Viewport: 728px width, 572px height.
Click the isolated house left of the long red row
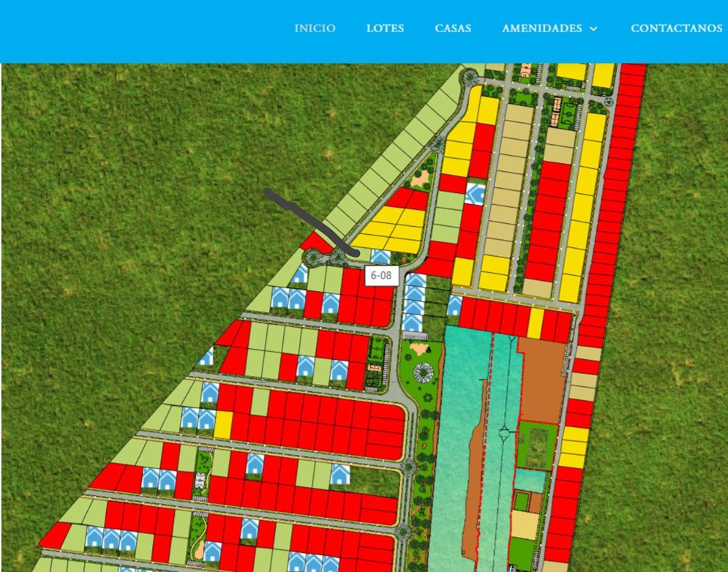[454, 305]
